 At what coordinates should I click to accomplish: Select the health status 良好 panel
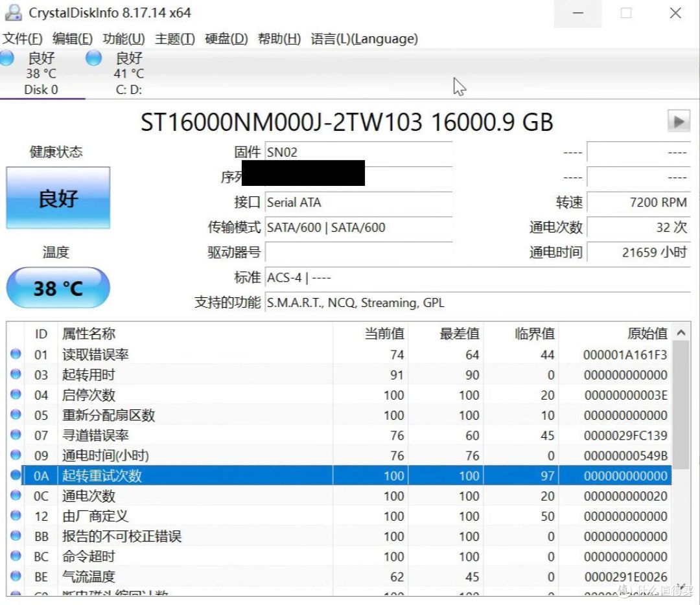coord(58,198)
